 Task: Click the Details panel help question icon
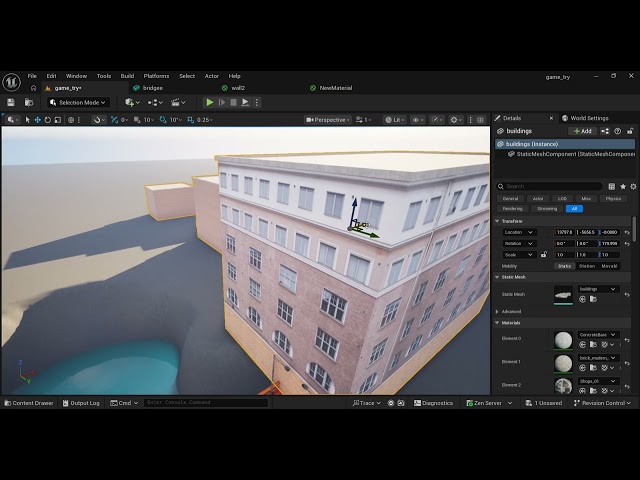pyautogui.click(x=618, y=131)
